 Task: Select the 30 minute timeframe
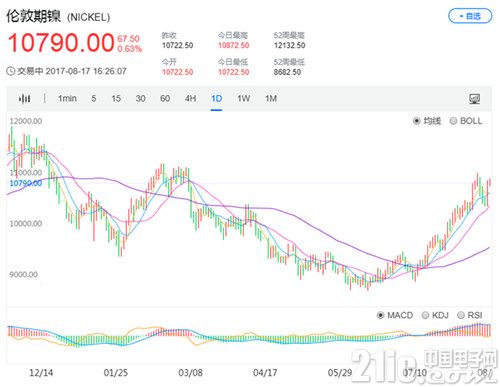[x=140, y=98]
